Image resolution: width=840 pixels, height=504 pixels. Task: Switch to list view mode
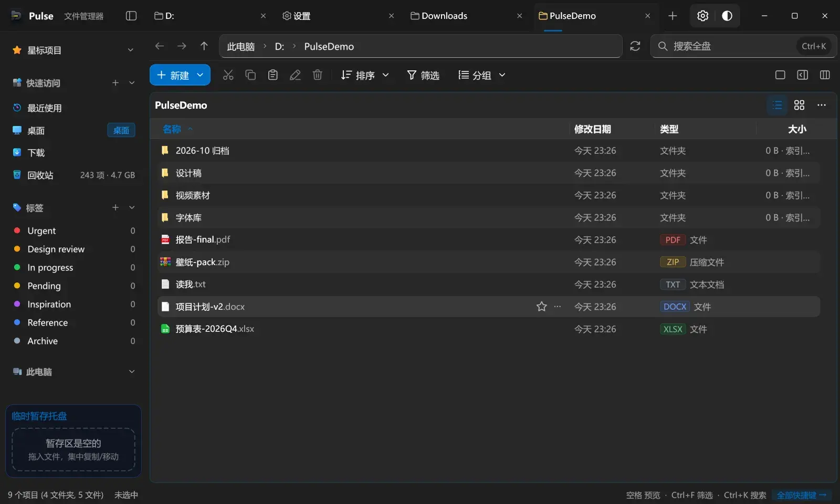pos(778,105)
